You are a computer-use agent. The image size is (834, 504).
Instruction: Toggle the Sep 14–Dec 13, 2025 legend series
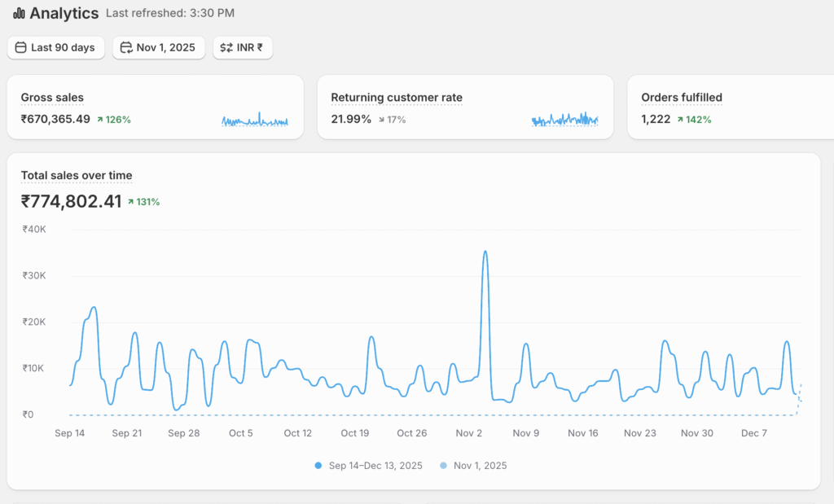[x=368, y=466]
